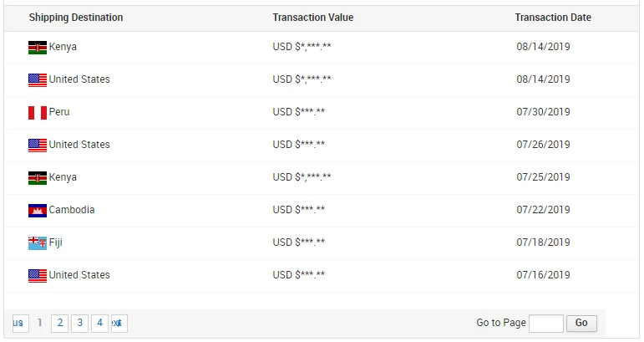
Task: Click the Shipping Destination column header
Action: (76, 18)
